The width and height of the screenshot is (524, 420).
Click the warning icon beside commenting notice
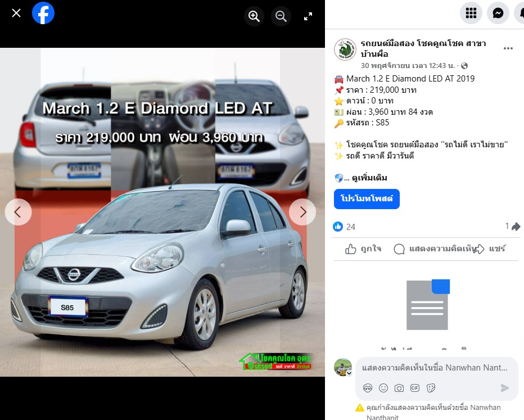[360, 408]
